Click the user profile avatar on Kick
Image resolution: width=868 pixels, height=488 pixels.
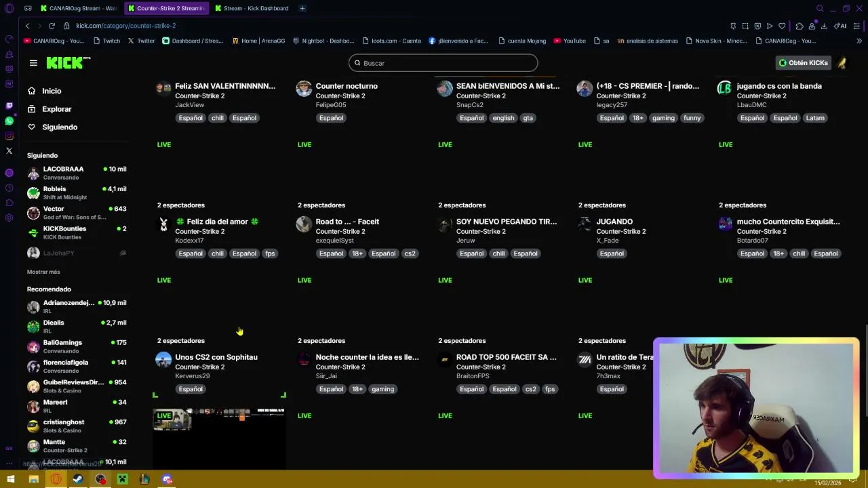click(x=842, y=63)
